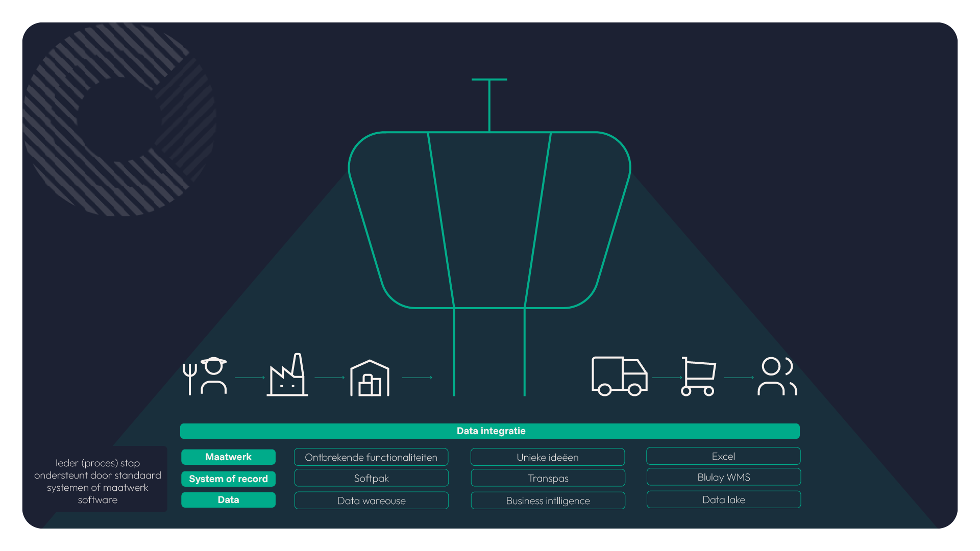
Task: Enable the System of record row
Action: (228, 479)
